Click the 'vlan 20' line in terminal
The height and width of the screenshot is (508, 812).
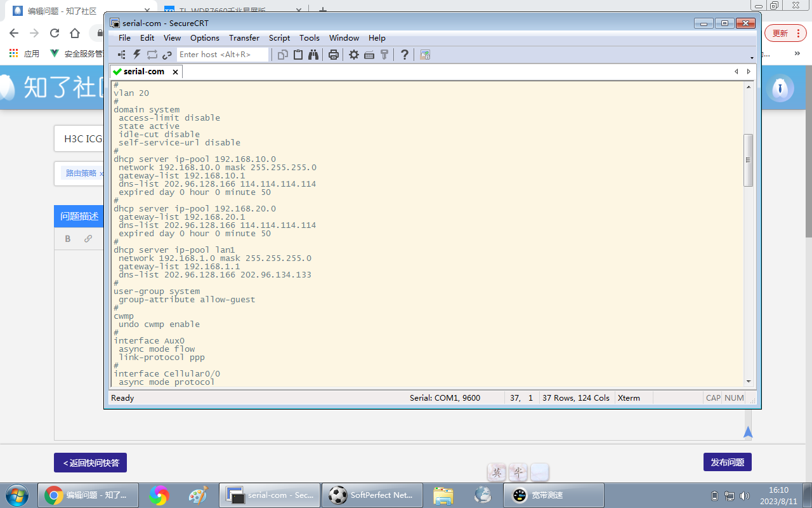point(131,93)
